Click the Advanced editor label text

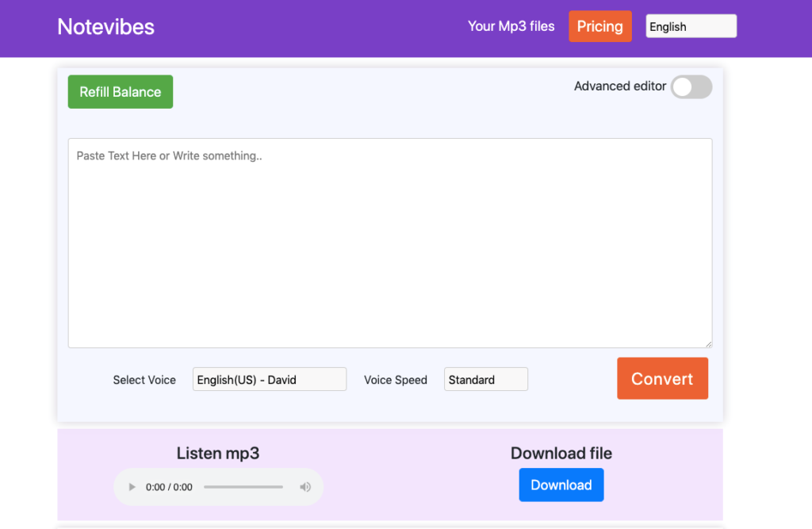click(619, 86)
